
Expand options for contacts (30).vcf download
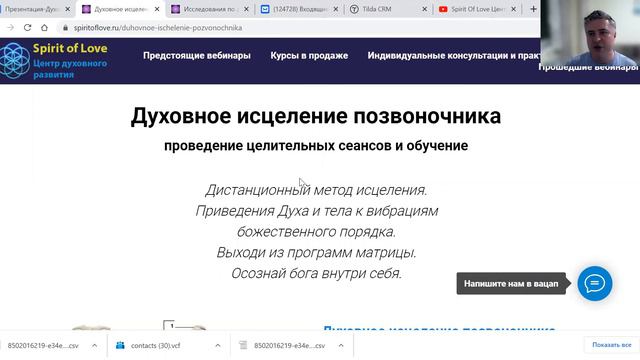(218, 345)
